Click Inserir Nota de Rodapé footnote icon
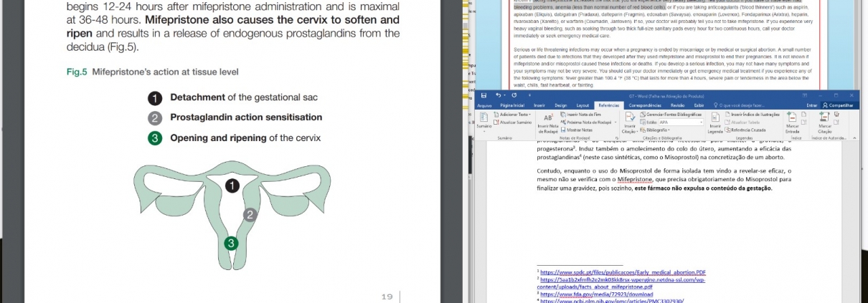 (548, 118)
